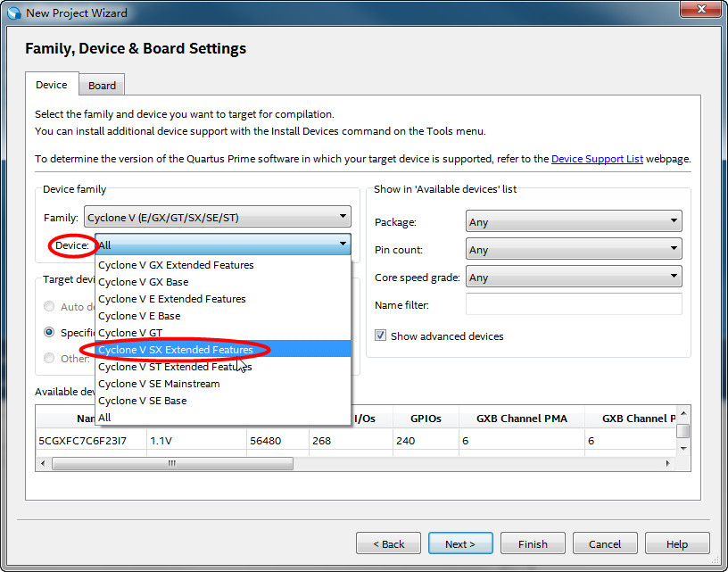Select the Other radio button
Image resolution: width=728 pixels, height=572 pixels.
click(49, 358)
